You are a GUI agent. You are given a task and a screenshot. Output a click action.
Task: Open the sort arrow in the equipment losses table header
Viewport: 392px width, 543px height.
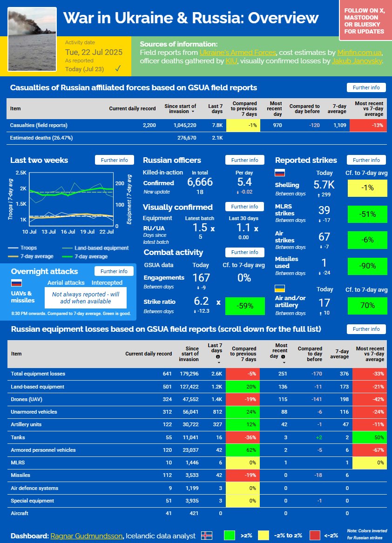pos(218,363)
